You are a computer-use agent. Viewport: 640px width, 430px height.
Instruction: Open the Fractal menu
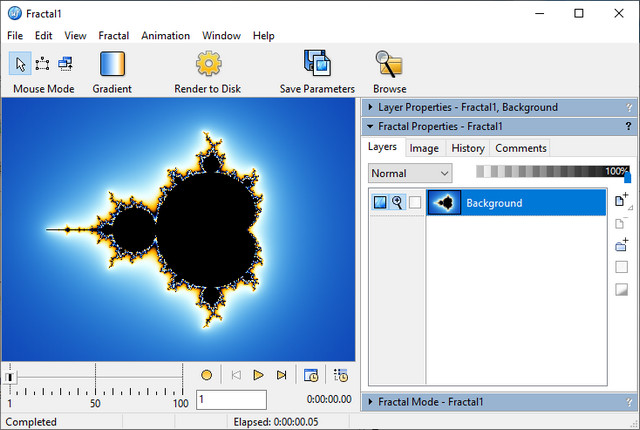113,35
